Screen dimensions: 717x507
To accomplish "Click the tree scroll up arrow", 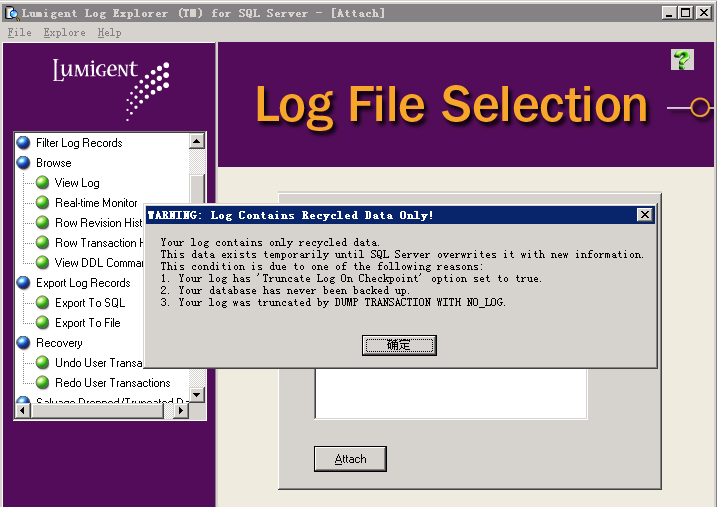I will (197, 141).
